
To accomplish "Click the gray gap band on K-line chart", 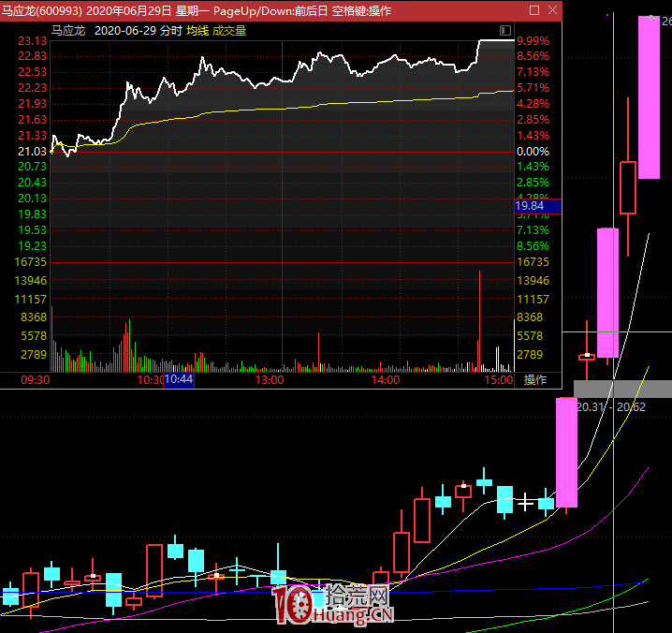I will pyautogui.click(x=622, y=389).
